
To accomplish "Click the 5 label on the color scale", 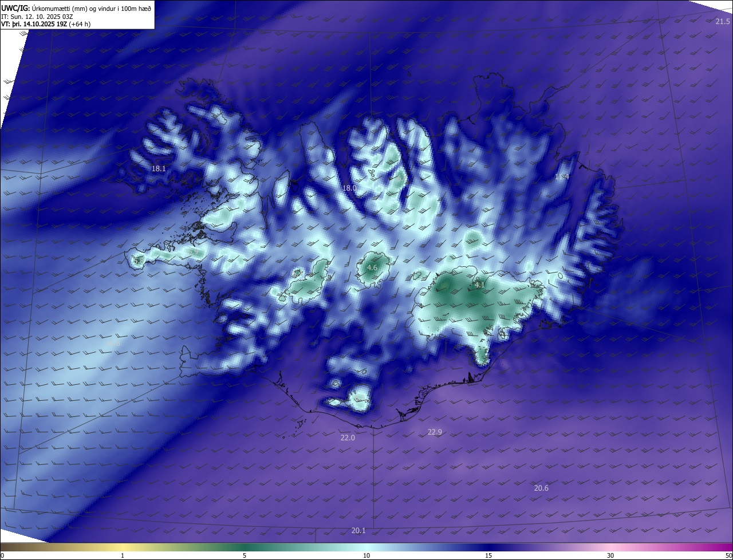I will coord(245,555).
